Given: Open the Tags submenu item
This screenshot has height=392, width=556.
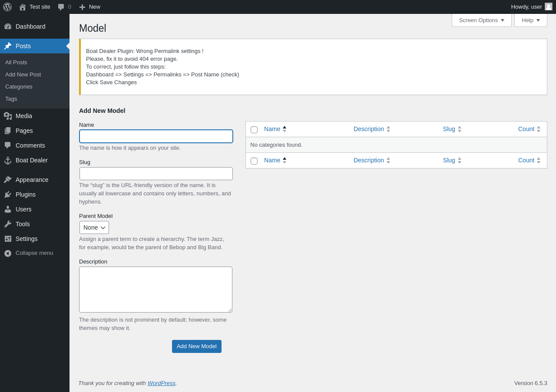Looking at the screenshot, I should tap(11, 99).
